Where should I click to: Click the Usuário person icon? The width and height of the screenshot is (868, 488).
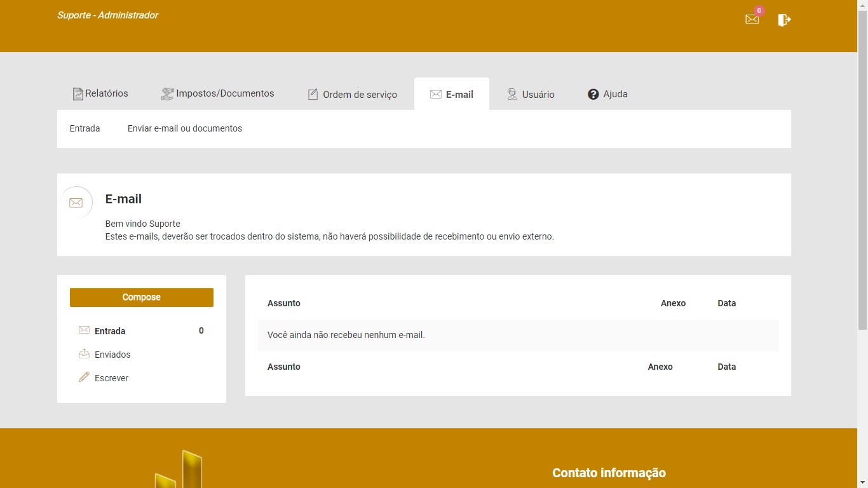pos(512,94)
